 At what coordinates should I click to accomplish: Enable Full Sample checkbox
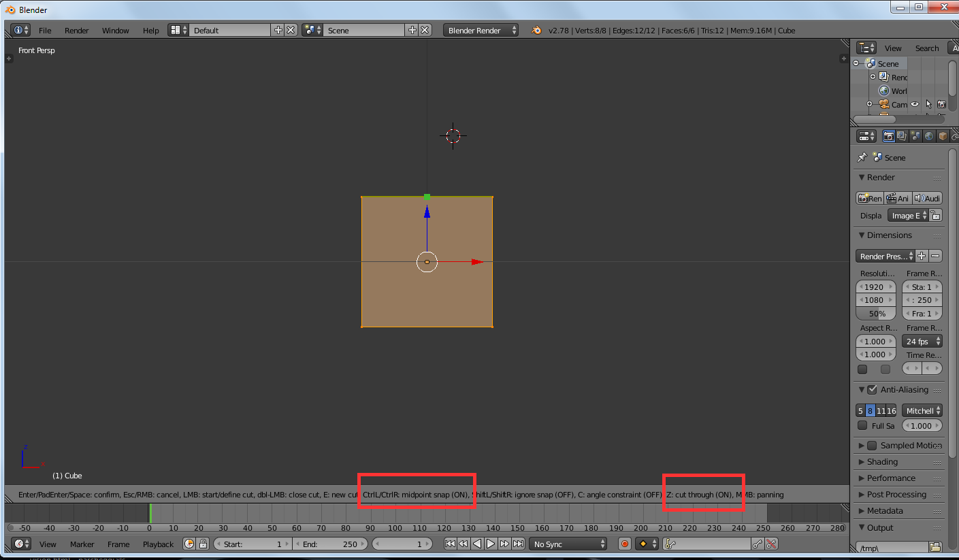862,426
